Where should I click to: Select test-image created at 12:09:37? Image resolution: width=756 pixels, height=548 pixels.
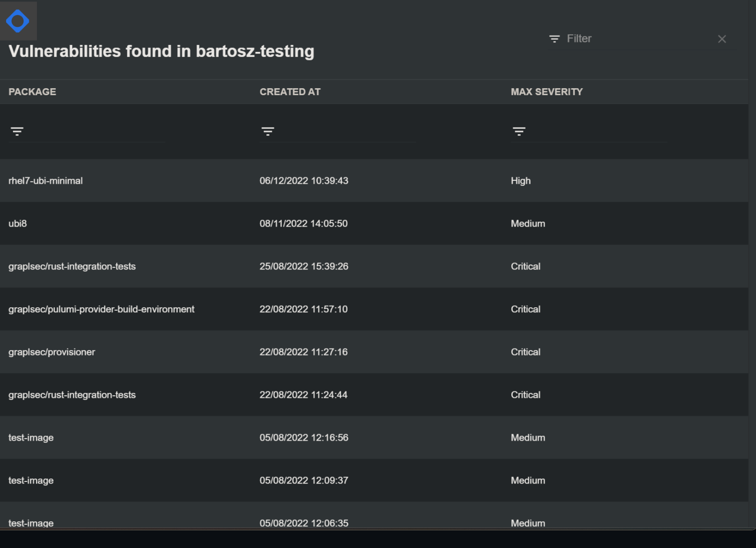click(x=31, y=480)
